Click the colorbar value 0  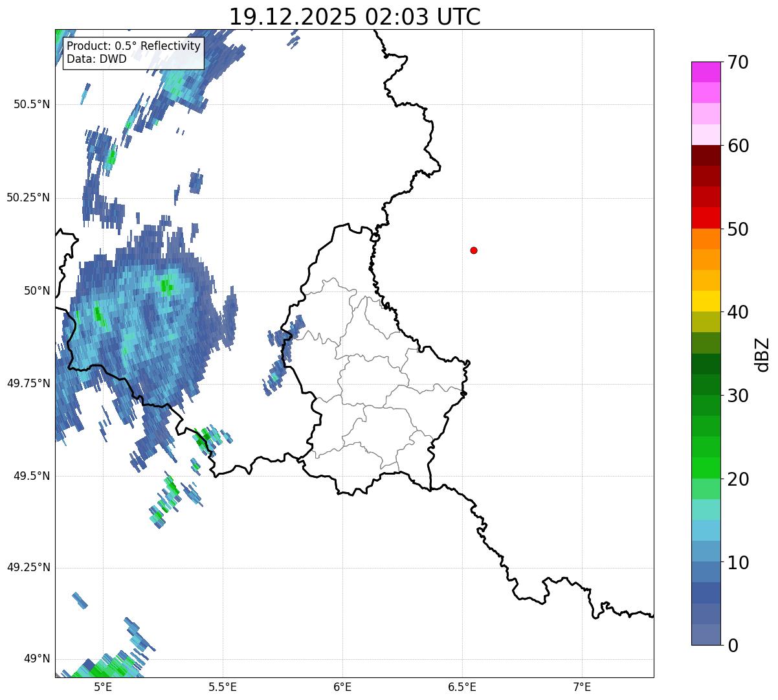[x=733, y=646]
